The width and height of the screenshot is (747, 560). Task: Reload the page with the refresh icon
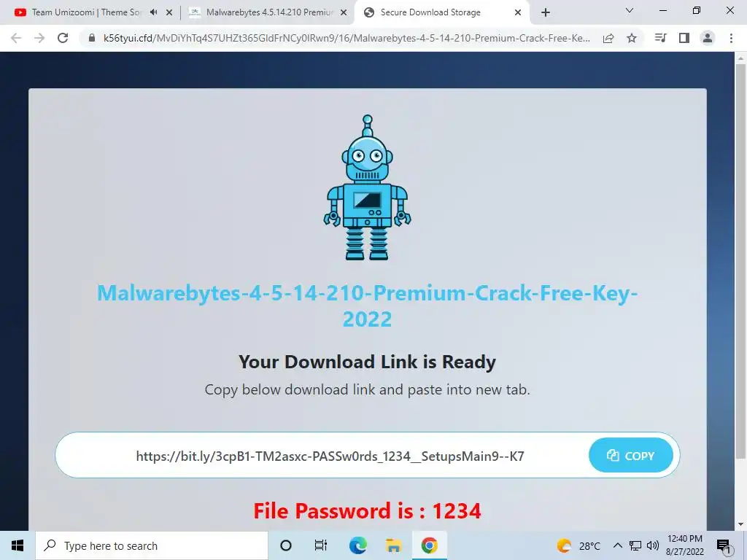coord(63,38)
